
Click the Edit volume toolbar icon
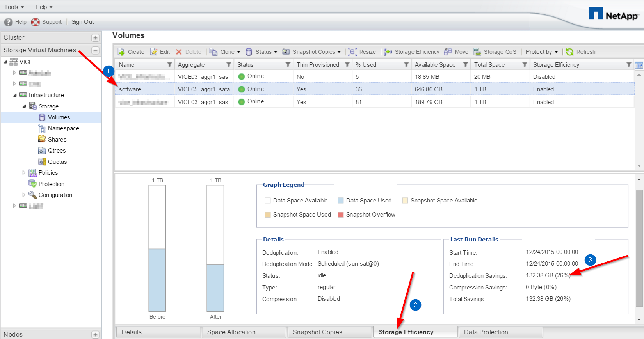coord(154,52)
